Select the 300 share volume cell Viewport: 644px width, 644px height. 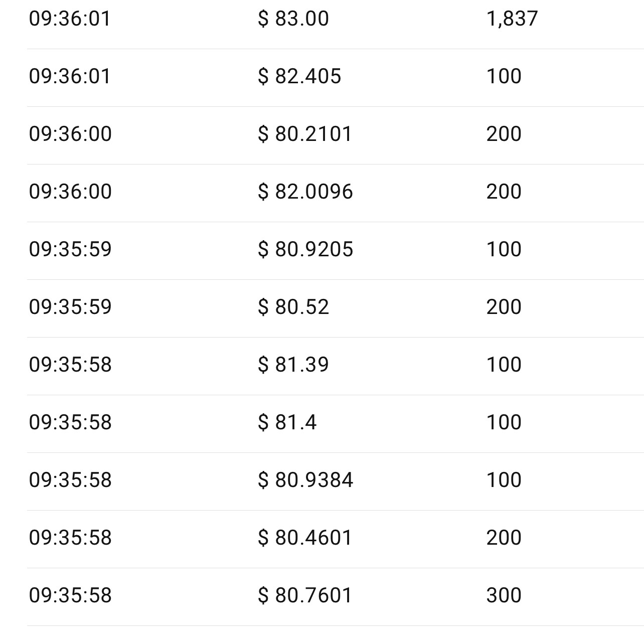504,596
